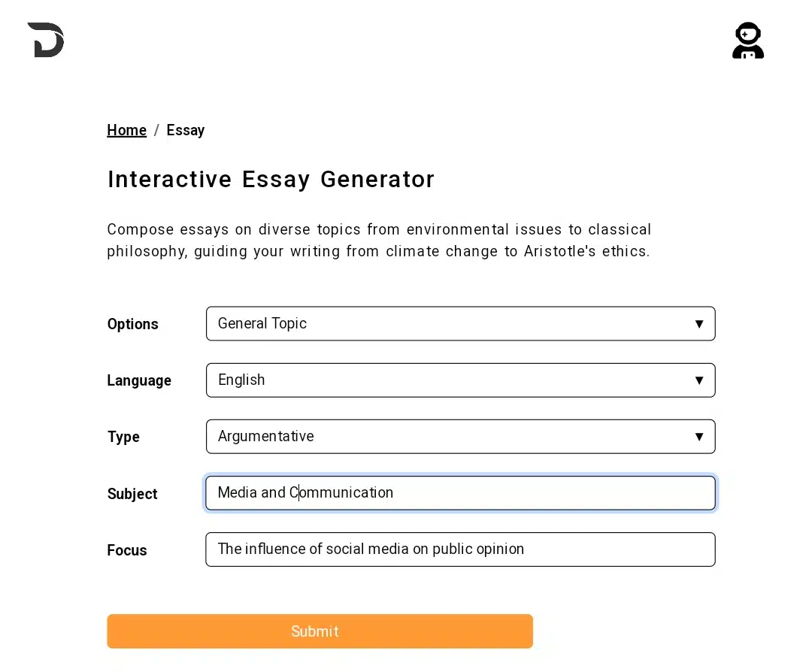Go to the Home breadcrumb link

tap(127, 130)
